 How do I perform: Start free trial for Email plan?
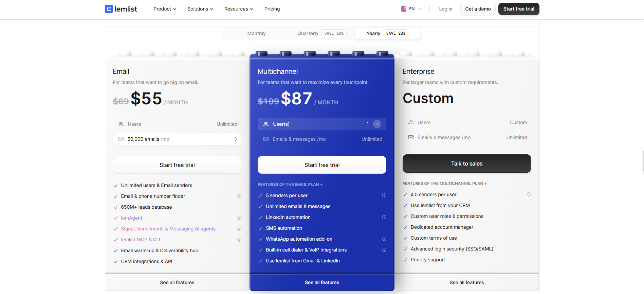point(177,165)
